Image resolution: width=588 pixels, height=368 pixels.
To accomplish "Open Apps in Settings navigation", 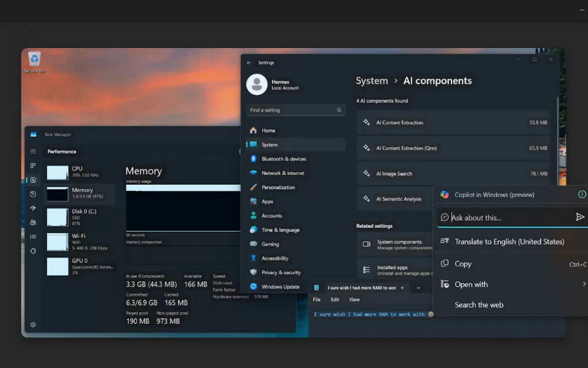I will pos(296,201).
